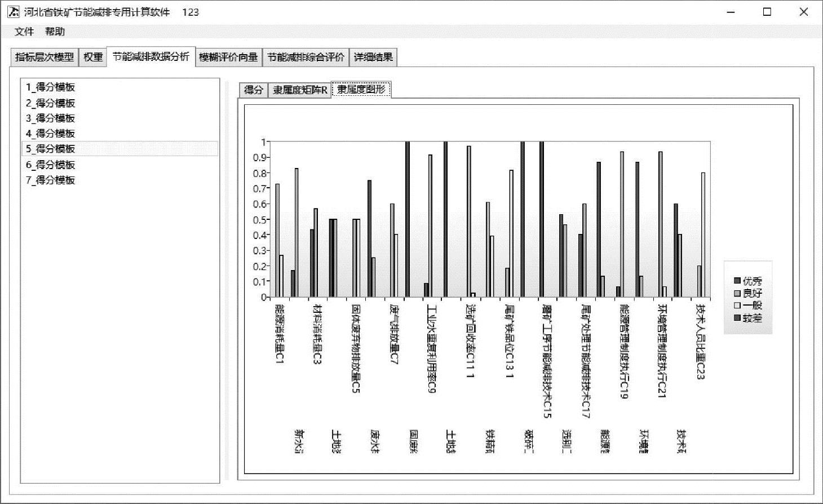Image resolution: width=823 pixels, height=504 pixels.
Task: Select 6_得分模板 in the list
Action: 120,165
